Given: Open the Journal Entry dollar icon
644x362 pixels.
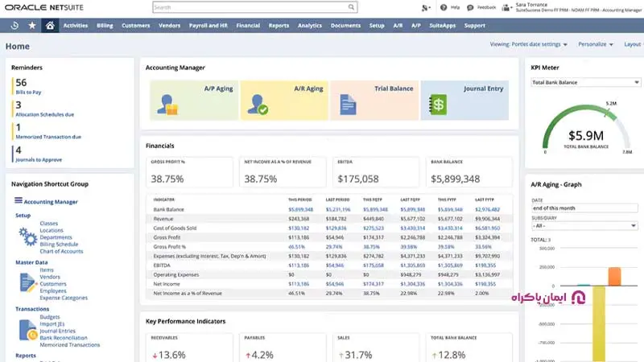Looking at the screenshot, I should 438,105.
